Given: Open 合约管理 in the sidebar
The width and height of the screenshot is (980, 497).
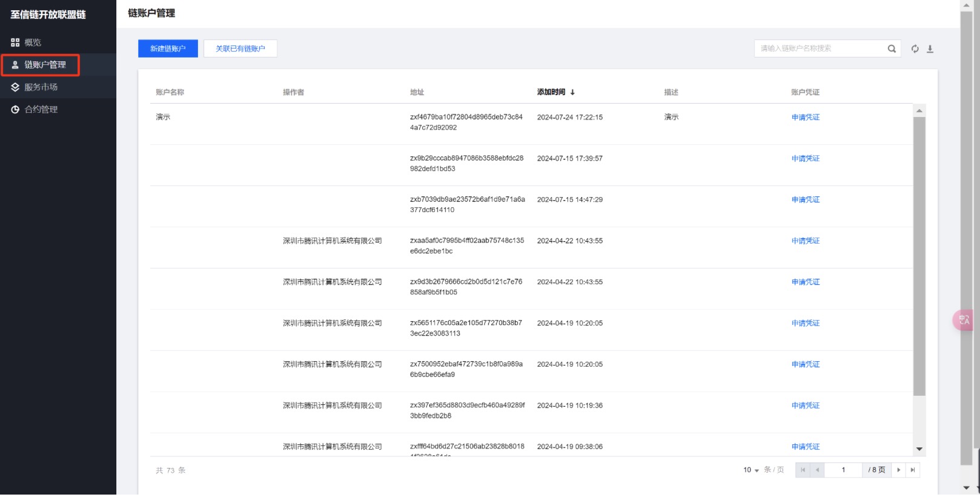Looking at the screenshot, I should (41, 110).
